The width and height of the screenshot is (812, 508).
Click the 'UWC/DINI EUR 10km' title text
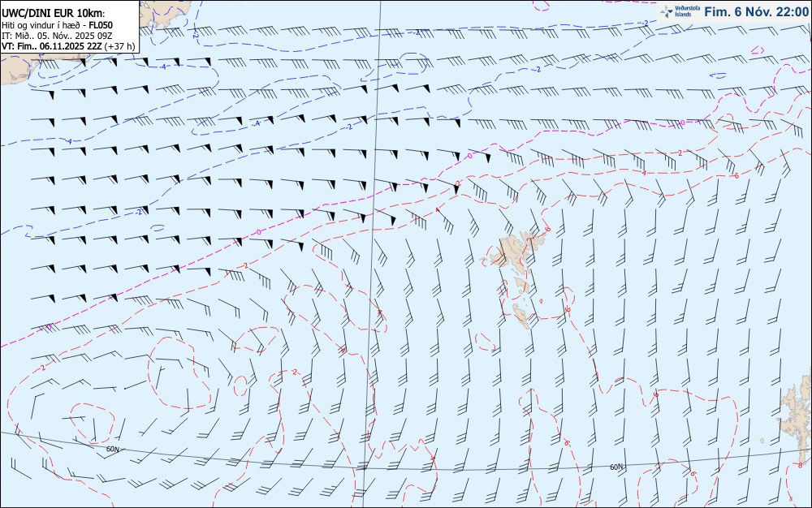53,14
